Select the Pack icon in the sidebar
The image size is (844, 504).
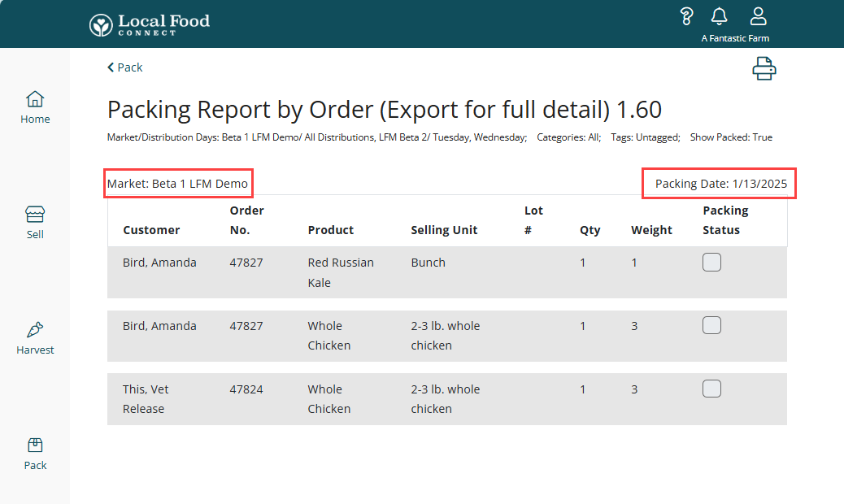click(35, 452)
